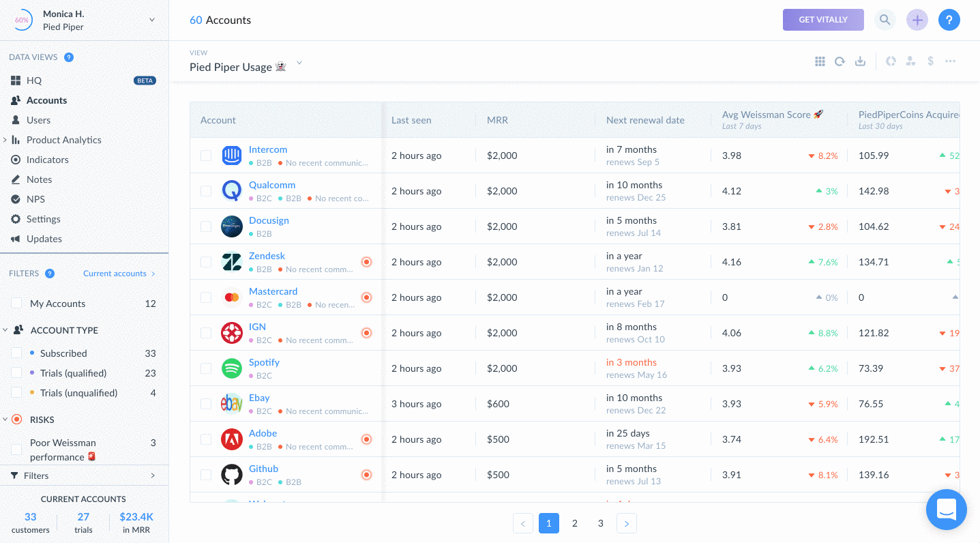Enable the Subscribed filter checkbox
Image resolution: width=980 pixels, height=543 pixels.
click(16, 353)
